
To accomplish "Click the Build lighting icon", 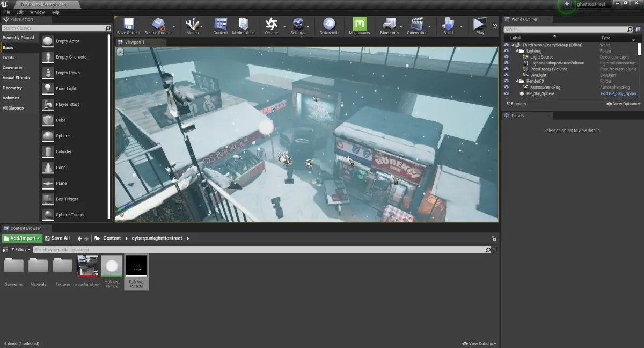I will coord(448,25).
